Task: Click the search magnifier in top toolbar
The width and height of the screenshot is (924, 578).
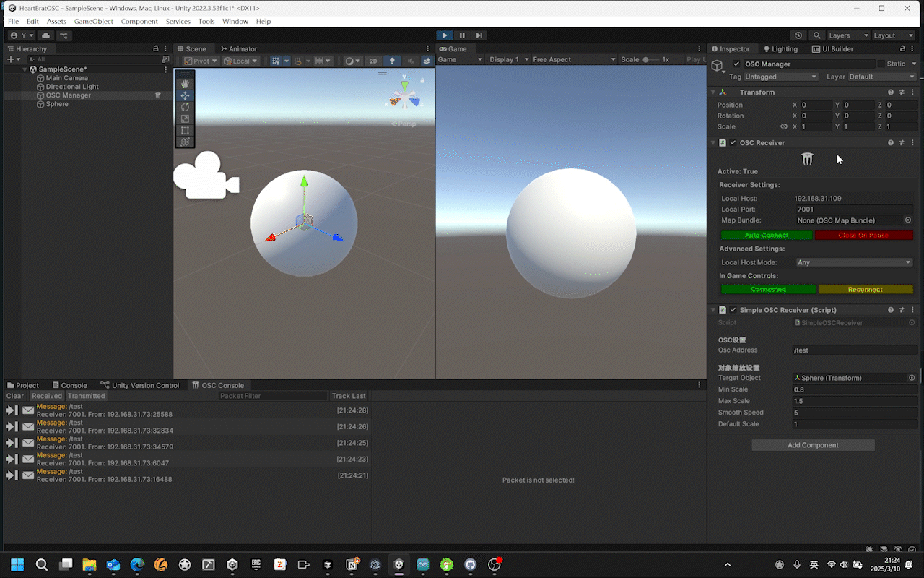Action: coord(816,35)
